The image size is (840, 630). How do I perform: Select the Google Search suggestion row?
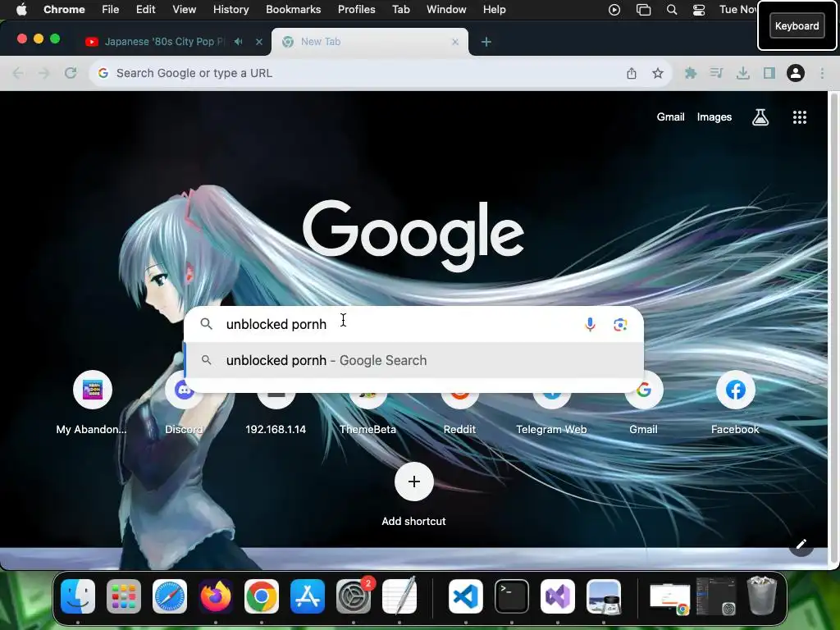(x=413, y=360)
